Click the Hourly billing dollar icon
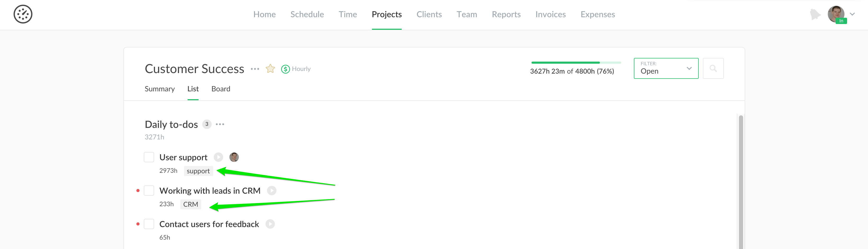 (285, 69)
